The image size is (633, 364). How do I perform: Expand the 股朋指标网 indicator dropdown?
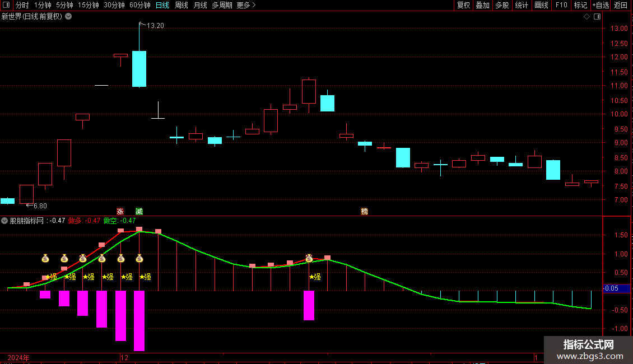pos(4,221)
